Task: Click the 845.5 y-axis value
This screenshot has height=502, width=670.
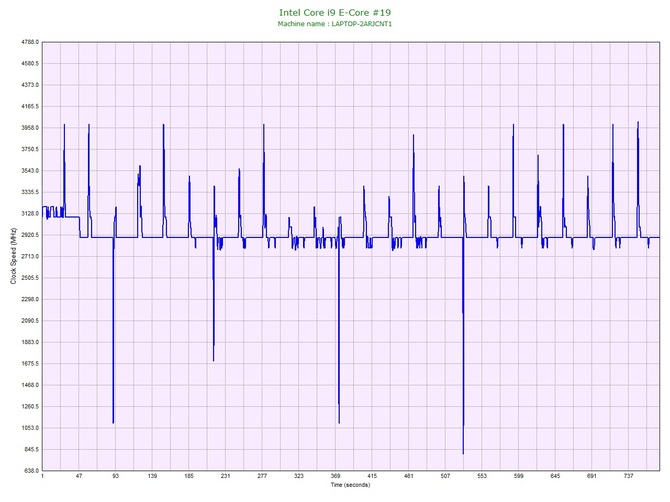Action: pyautogui.click(x=31, y=449)
